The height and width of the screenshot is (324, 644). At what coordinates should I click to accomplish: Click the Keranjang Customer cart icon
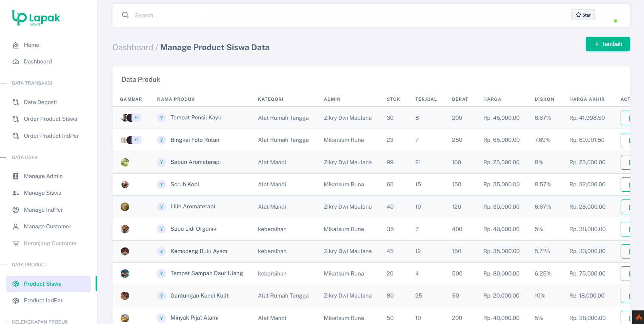pyautogui.click(x=16, y=243)
